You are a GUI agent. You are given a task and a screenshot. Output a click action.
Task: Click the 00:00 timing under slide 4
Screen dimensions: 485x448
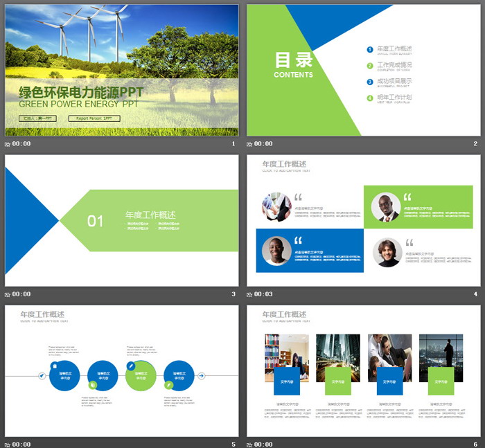[263, 294]
